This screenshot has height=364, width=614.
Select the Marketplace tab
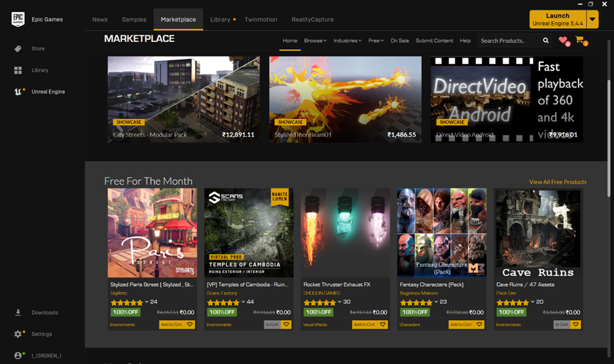pyautogui.click(x=178, y=19)
